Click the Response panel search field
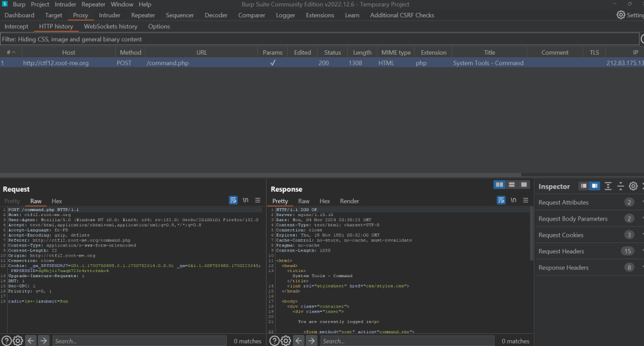The width and height of the screenshot is (644, 346). coord(407,341)
